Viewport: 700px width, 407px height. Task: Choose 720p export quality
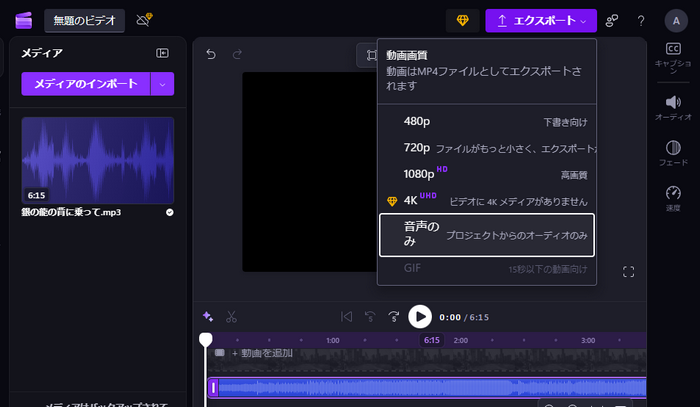tap(487, 148)
